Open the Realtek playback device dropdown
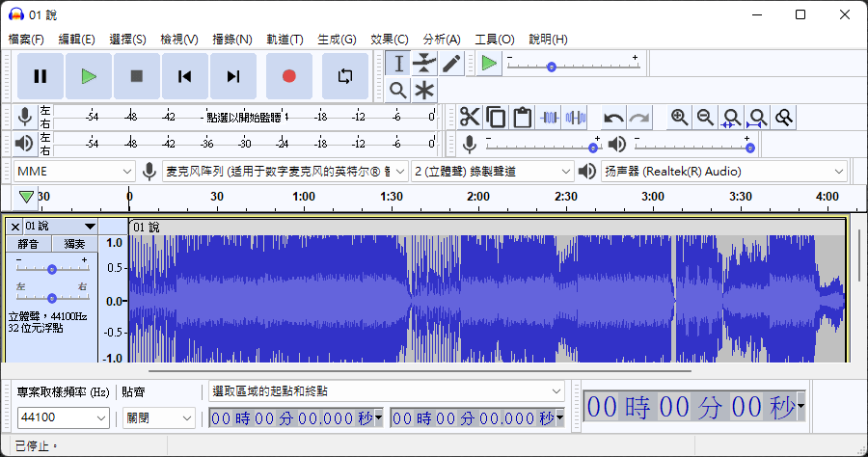Image resolution: width=868 pixels, height=457 pixels. pyautogui.click(x=724, y=172)
